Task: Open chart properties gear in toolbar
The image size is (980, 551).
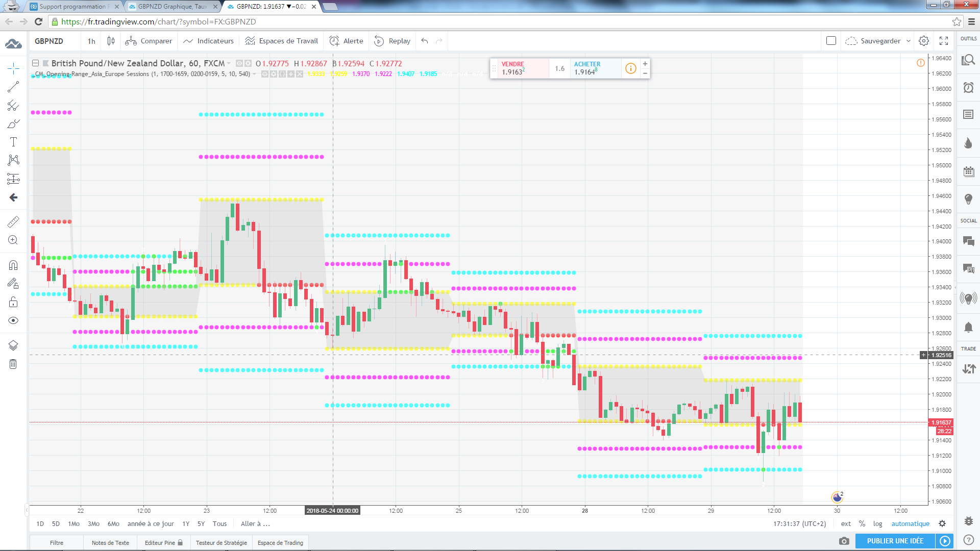Action: click(x=924, y=41)
